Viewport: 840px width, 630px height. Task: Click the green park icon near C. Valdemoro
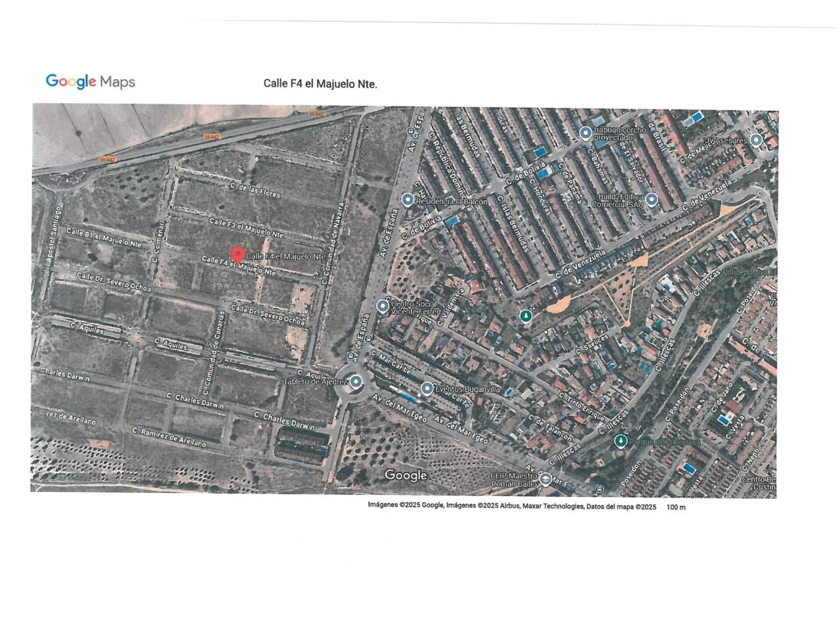click(525, 316)
